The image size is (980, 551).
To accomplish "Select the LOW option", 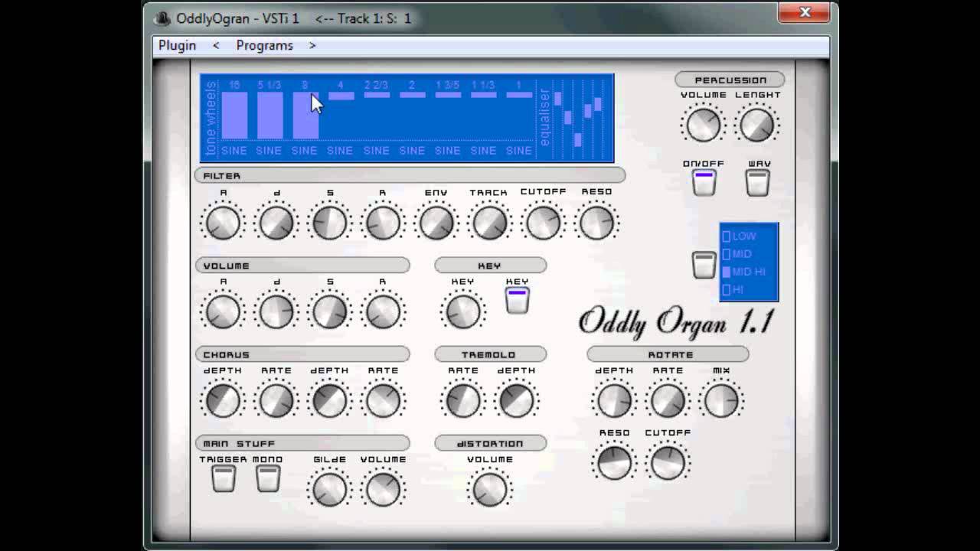I will point(740,236).
